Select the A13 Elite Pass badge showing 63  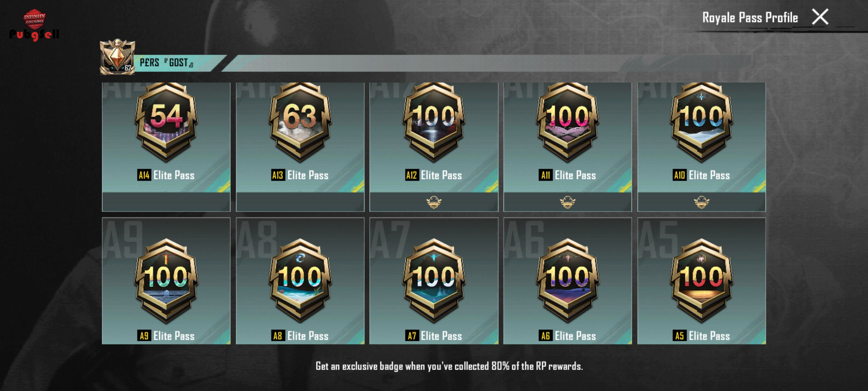(x=300, y=121)
